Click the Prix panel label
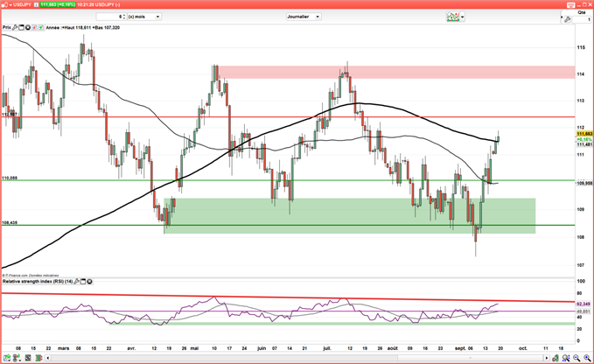Image resolution: width=594 pixels, height=364 pixels. click(7, 28)
